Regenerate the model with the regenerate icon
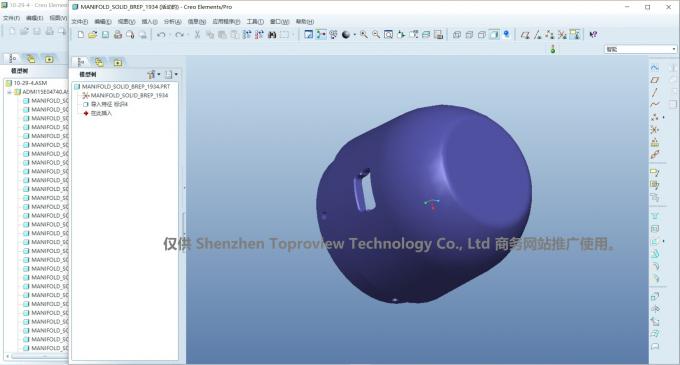The image size is (680, 365). tap(247, 35)
